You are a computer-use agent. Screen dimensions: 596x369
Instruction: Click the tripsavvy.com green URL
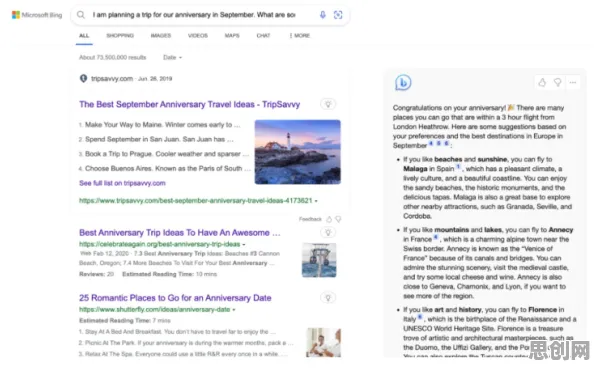point(196,201)
